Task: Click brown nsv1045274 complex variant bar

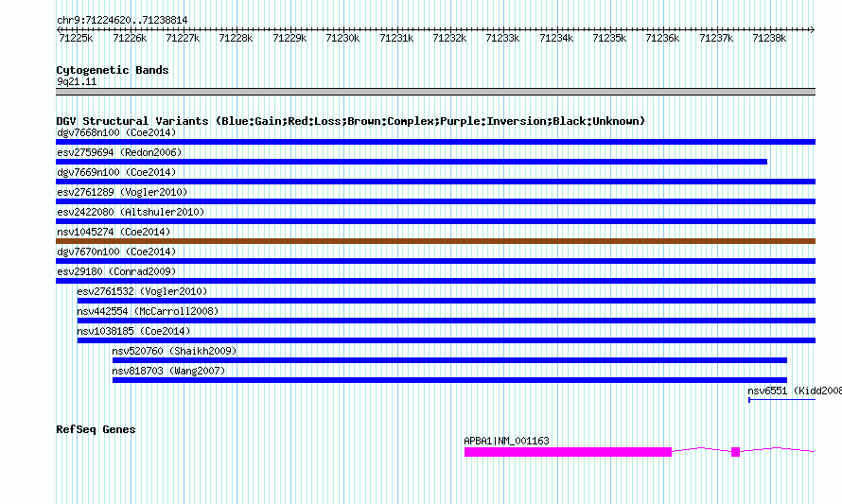Action: point(435,241)
